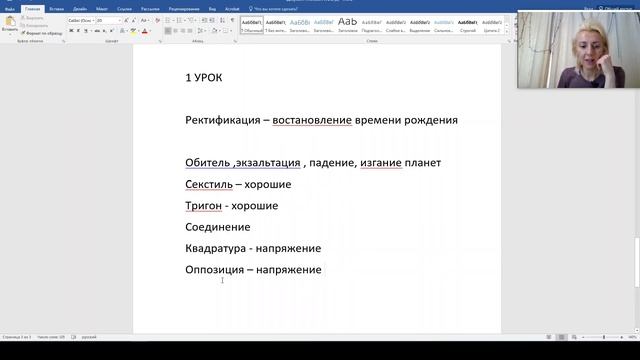Switch to Read Mode view in status bar
Viewport: 640px width, 360px height.
(549, 337)
